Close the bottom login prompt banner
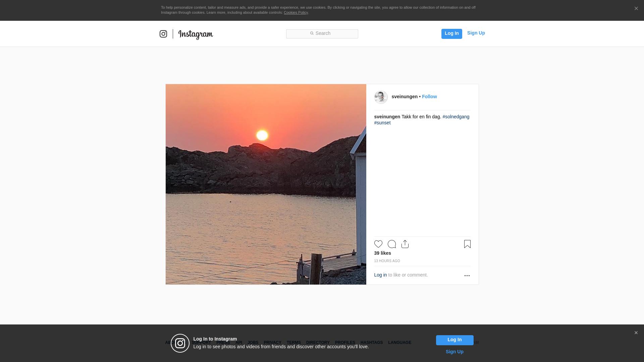This screenshot has height=362, width=644. point(636,333)
